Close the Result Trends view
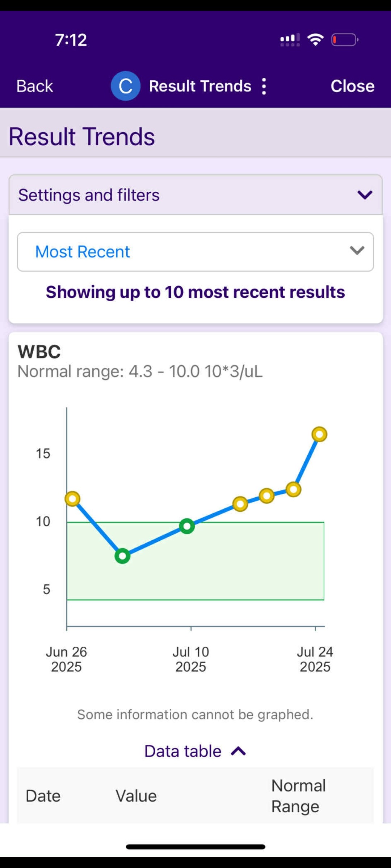Viewport: 391px width, 868px height. (352, 86)
